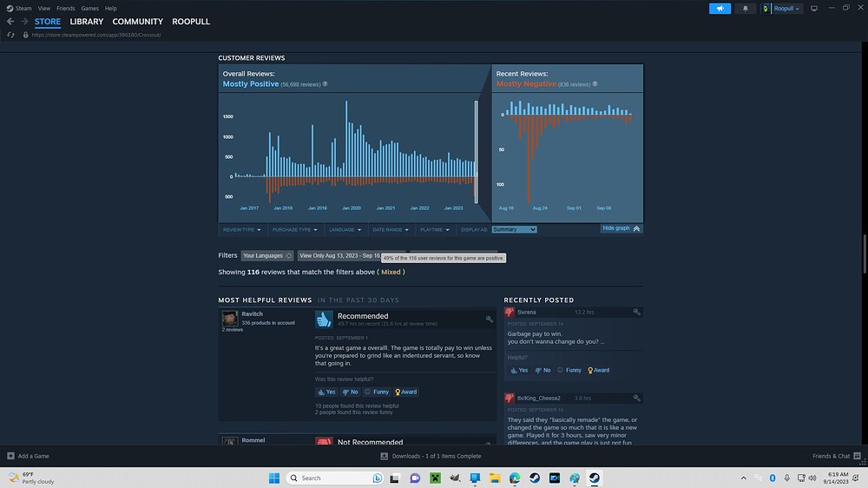Click the View Only Aug 13, 2023 filter tag

pyautogui.click(x=339, y=255)
